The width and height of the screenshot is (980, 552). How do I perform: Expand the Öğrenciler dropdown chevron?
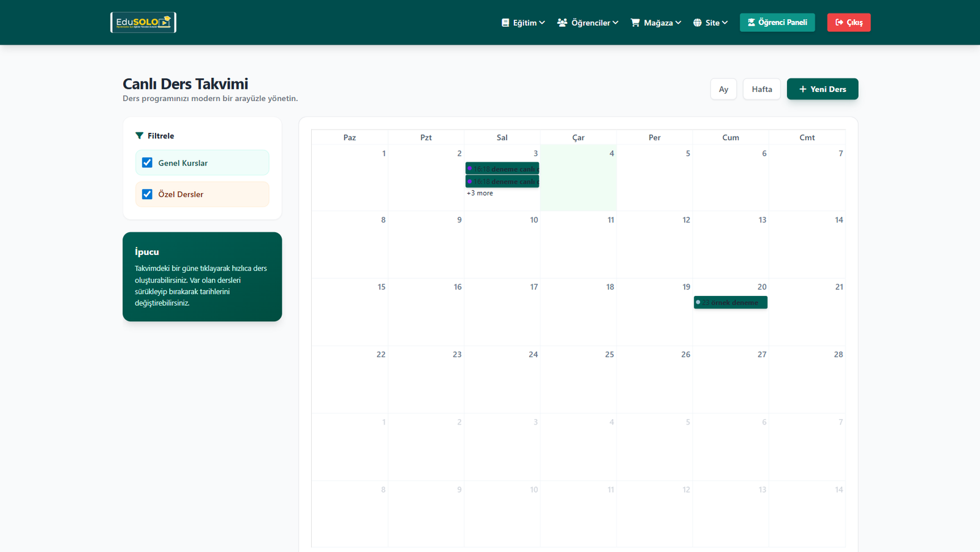(616, 23)
